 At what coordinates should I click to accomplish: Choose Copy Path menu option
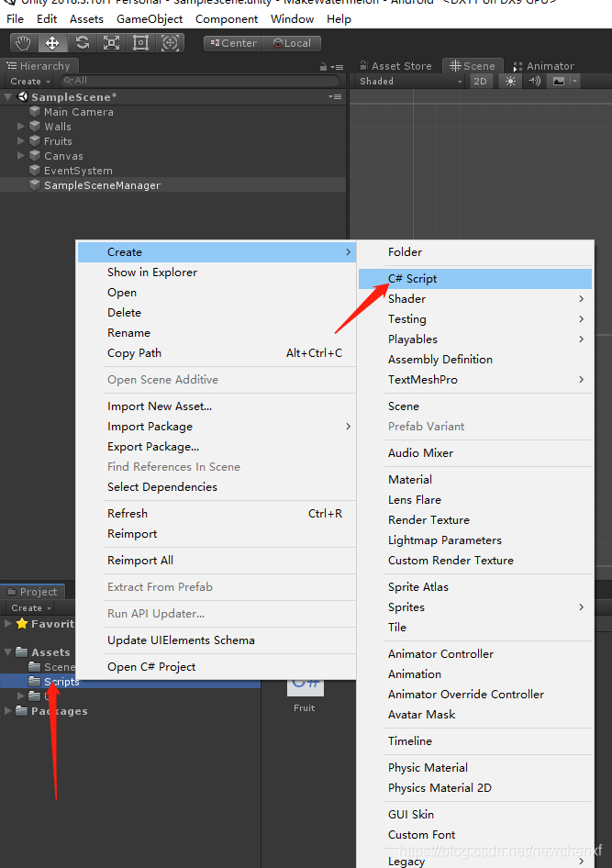(x=217, y=352)
